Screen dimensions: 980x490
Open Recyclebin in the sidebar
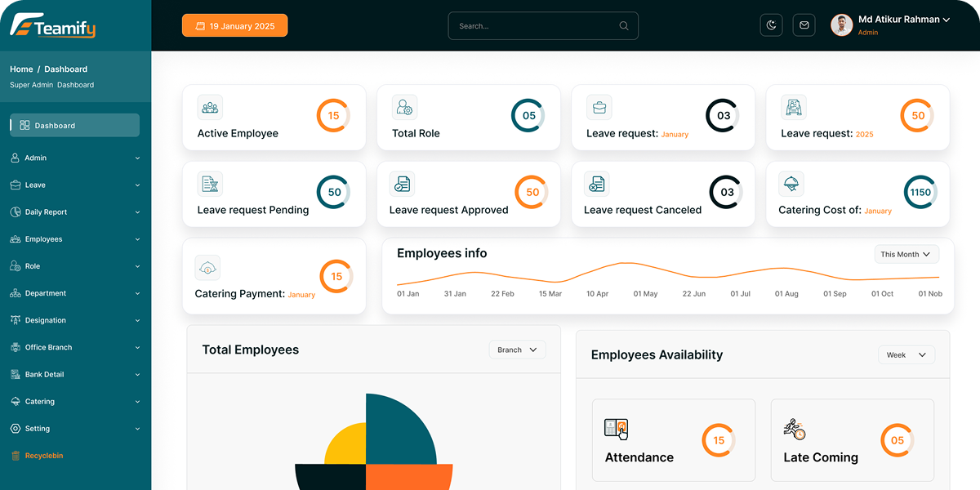(x=43, y=456)
